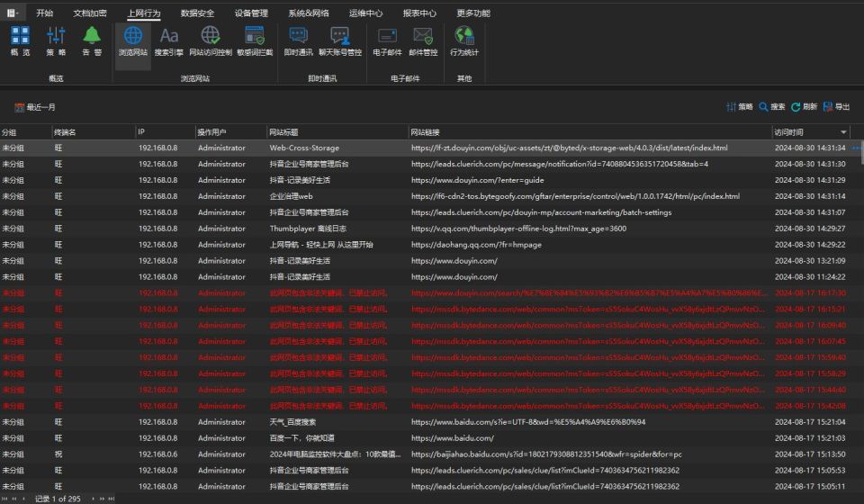
Task: Select timestamp 2024-08-17 15:05:11
Action: 809,486
